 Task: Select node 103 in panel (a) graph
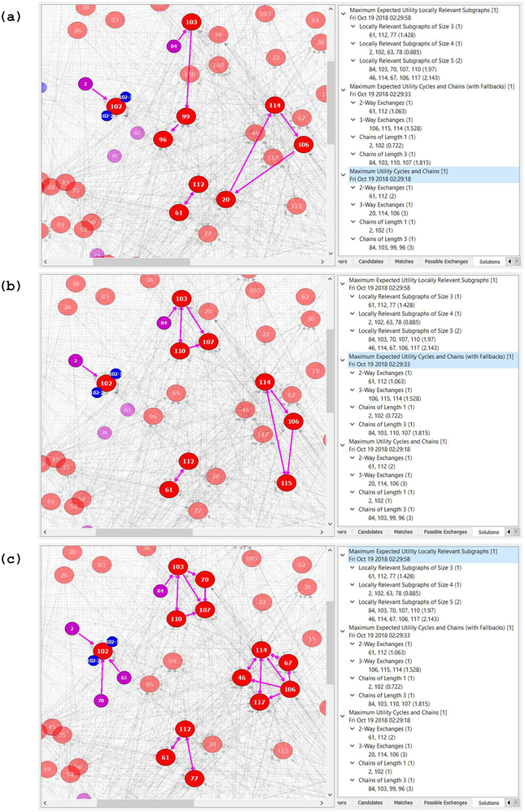[191, 22]
